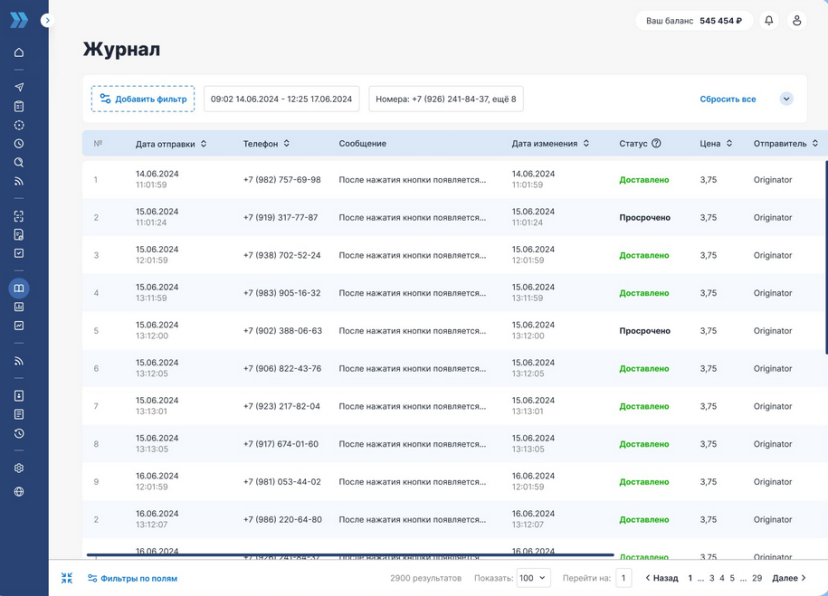Viewport: 828px width, 596px height.
Task: Open the magnifier search icon in sidebar
Action: pyautogui.click(x=19, y=163)
